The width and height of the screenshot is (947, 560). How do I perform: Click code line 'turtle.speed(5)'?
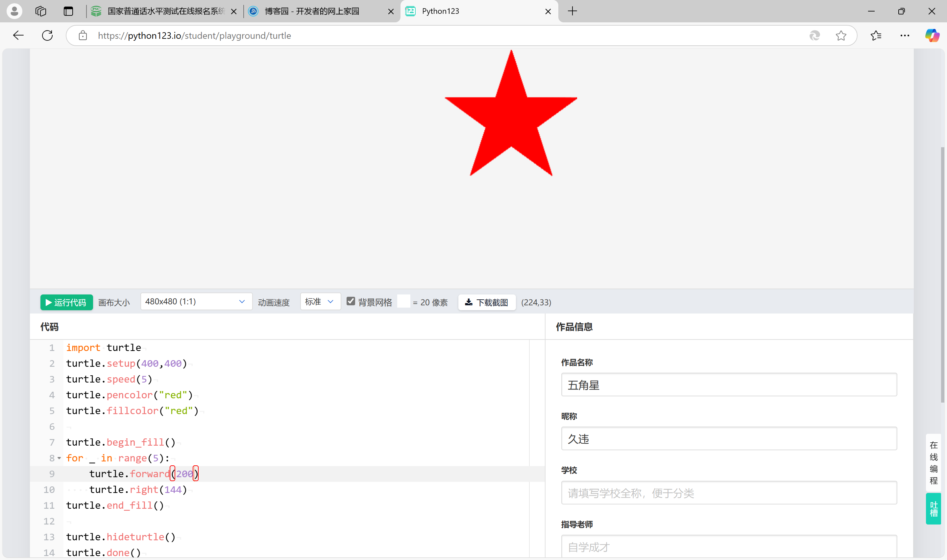click(x=109, y=379)
